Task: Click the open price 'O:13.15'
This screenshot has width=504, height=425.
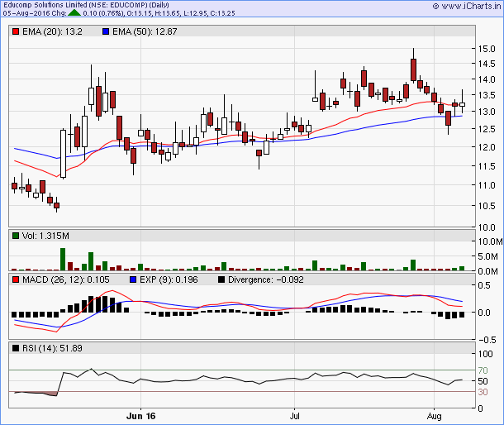Action: [x=140, y=13]
